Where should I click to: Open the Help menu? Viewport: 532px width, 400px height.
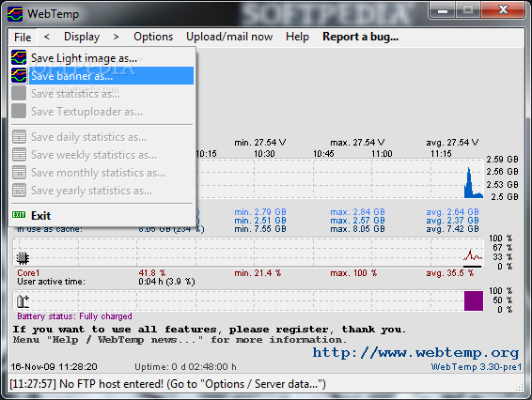point(297,37)
